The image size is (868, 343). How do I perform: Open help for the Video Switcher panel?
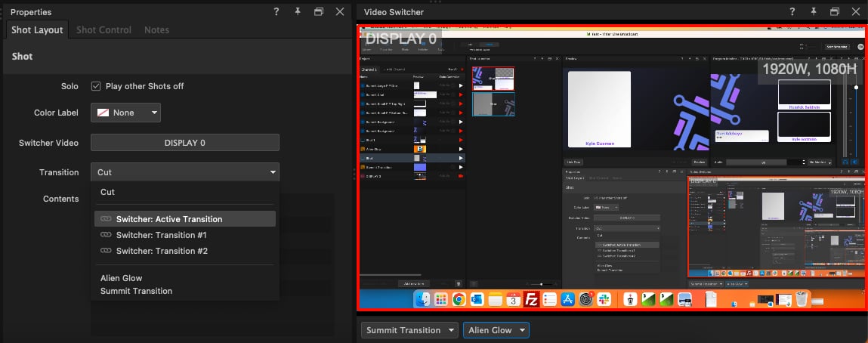coord(792,11)
